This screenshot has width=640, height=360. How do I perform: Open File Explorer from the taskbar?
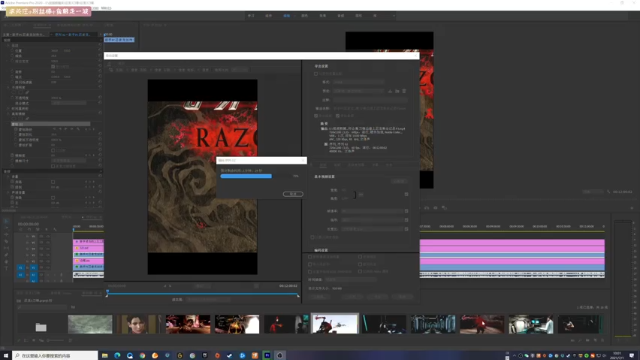point(104,356)
